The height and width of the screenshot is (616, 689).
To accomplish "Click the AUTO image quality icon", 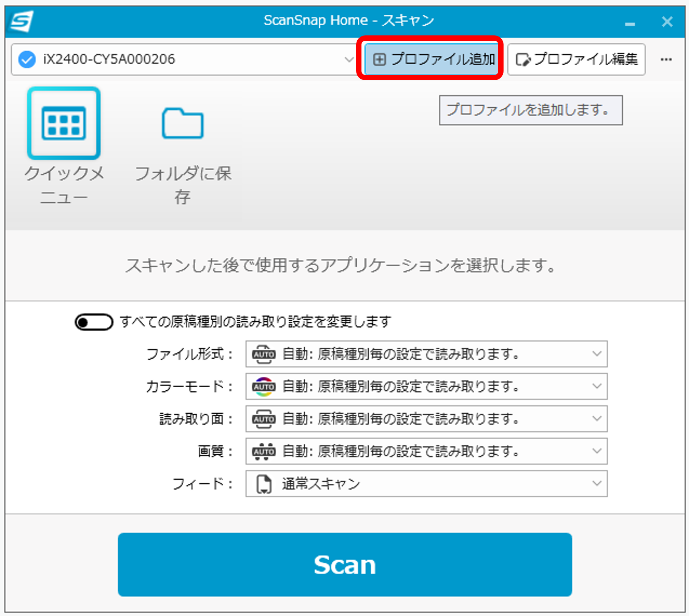I will [x=263, y=451].
